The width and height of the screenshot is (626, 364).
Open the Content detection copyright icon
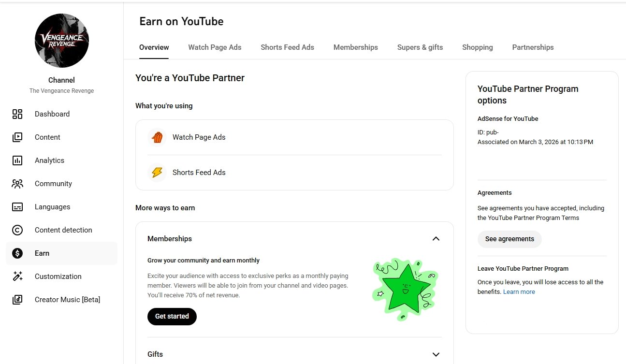point(17,230)
